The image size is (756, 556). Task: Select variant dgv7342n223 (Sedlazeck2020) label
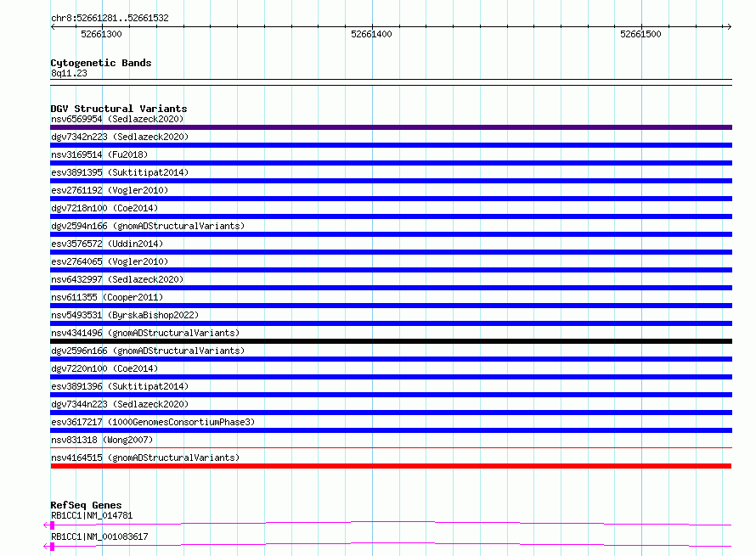[120, 137]
